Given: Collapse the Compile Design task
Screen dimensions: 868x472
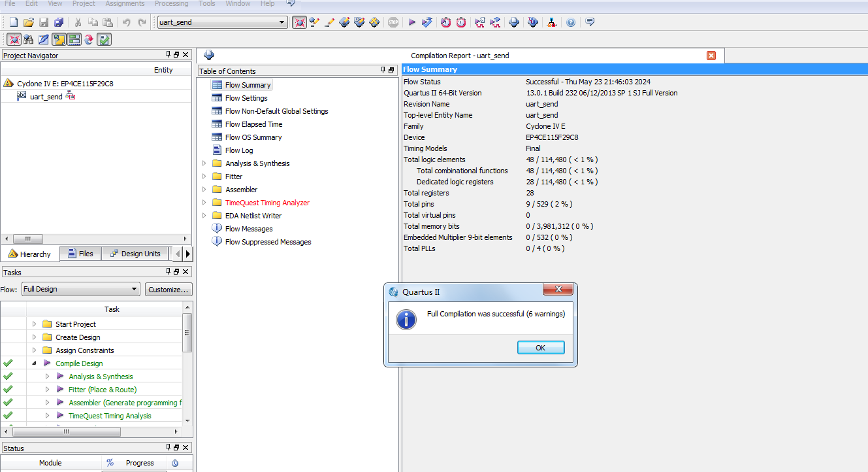Looking at the screenshot, I should [34, 363].
